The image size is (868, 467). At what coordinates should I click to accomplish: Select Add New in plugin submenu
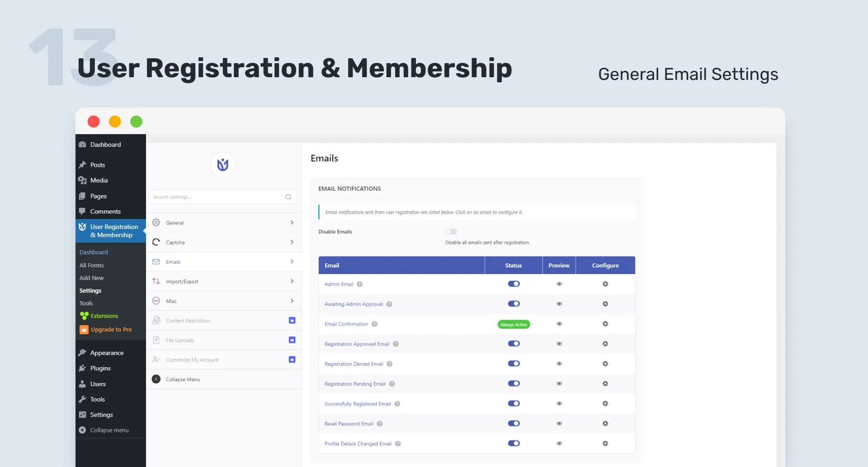pyautogui.click(x=92, y=278)
